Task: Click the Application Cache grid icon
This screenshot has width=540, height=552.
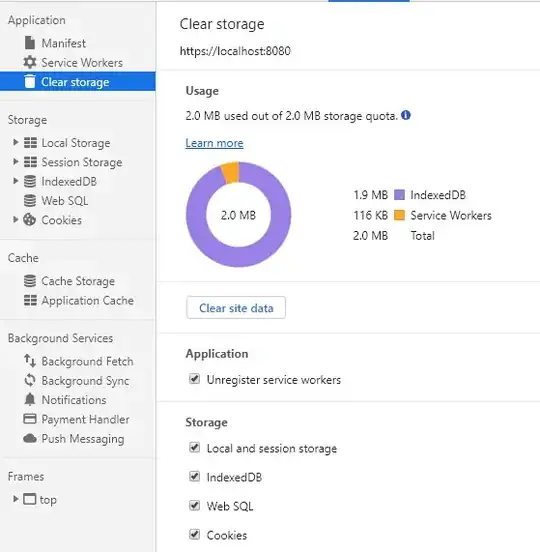Action: pos(30,300)
